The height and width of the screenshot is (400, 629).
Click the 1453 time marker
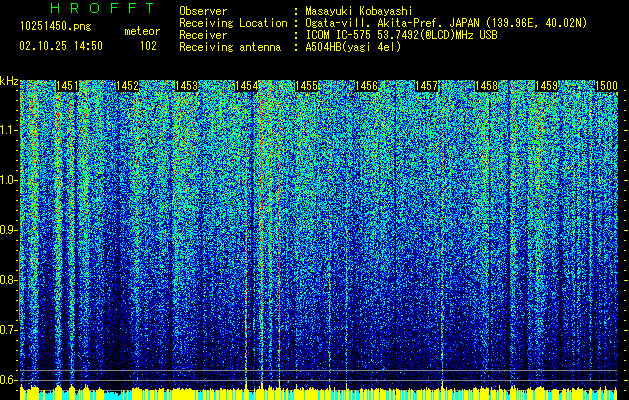pyautogui.click(x=187, y=86)
